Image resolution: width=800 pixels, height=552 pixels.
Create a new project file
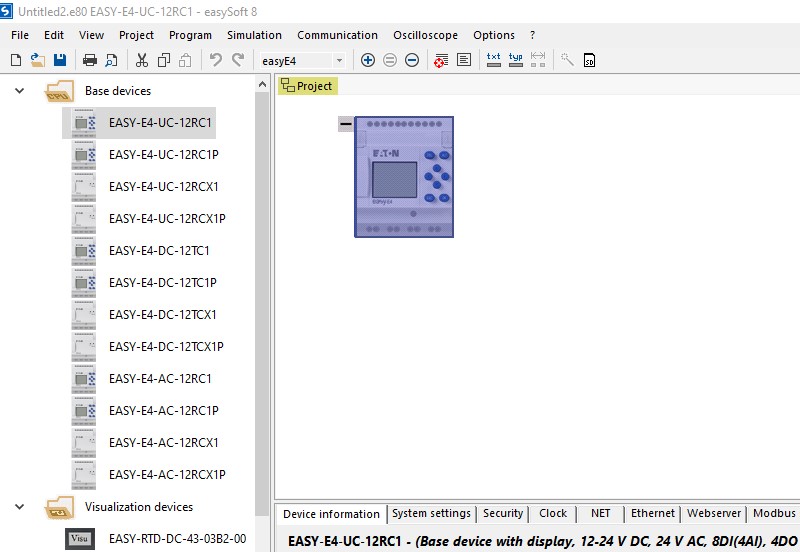pos(16,60)
